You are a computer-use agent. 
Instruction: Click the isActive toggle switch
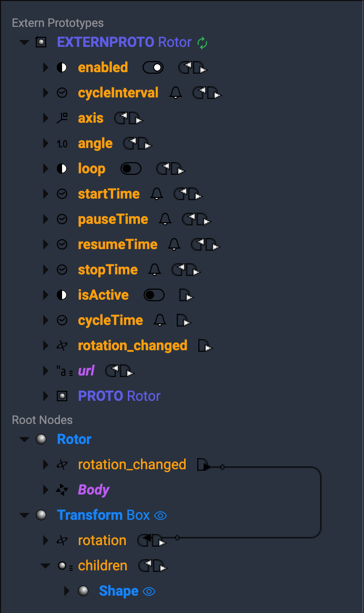154,295
